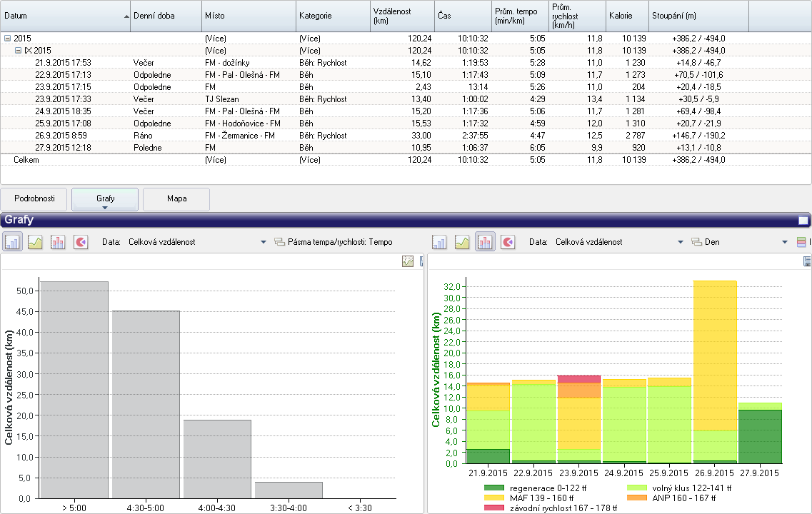This screenshot has height=514, width=812.
Task: Click závodní rychlost 167 - 178 tf swatch
Action: click(x=494, y=508)
